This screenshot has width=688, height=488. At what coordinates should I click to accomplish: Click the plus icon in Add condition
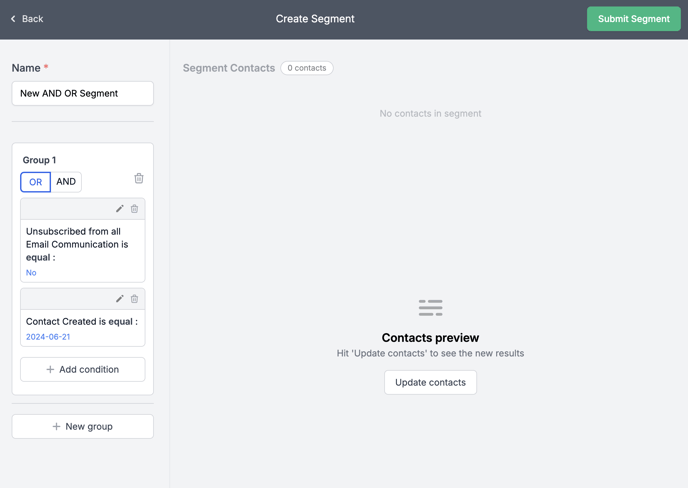(x=50, y=370)
